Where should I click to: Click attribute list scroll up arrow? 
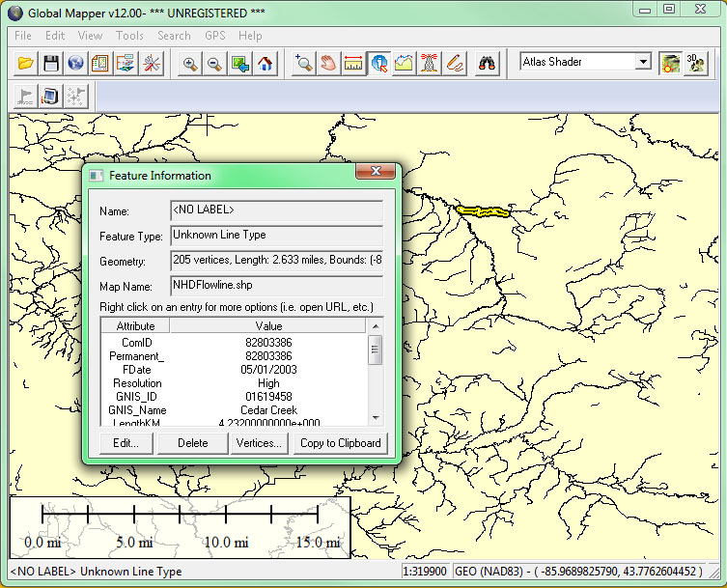376,326
